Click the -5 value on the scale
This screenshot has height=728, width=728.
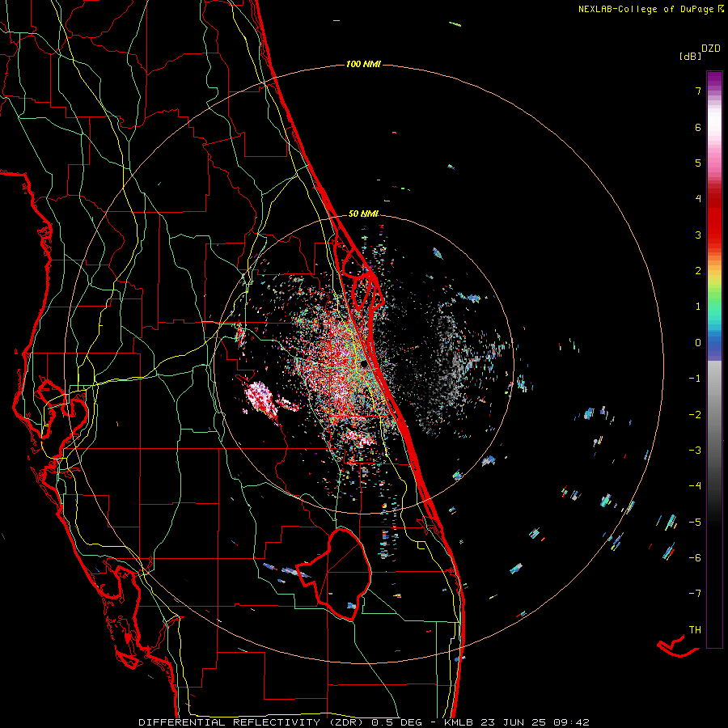click(x=695, y=522)
